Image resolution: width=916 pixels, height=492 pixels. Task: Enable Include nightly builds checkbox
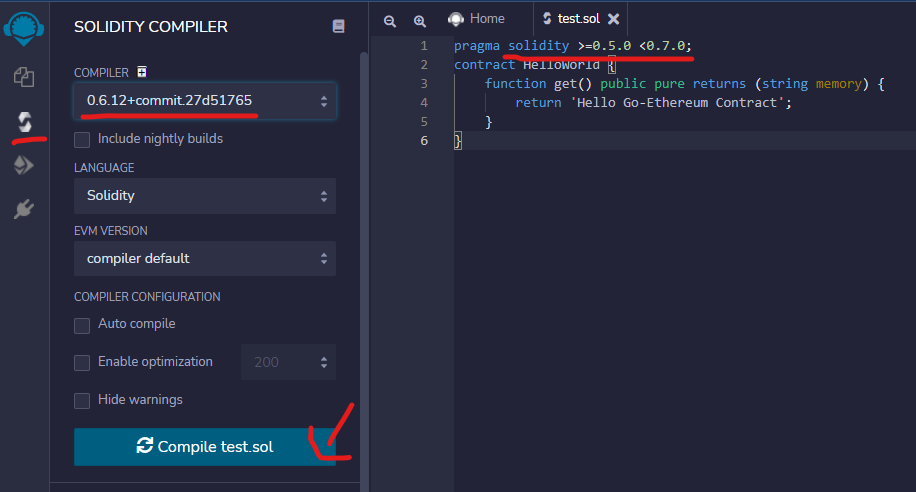pos(82,140)
